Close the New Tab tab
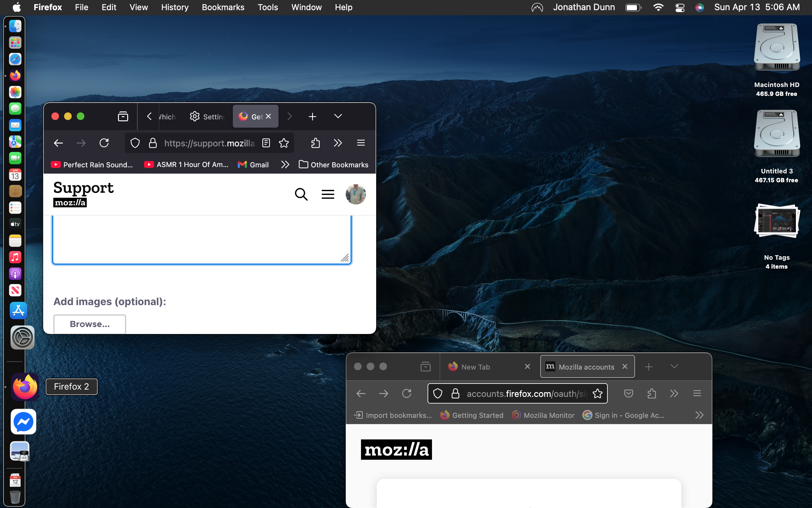The image size is (812, 508). (527, 366)
